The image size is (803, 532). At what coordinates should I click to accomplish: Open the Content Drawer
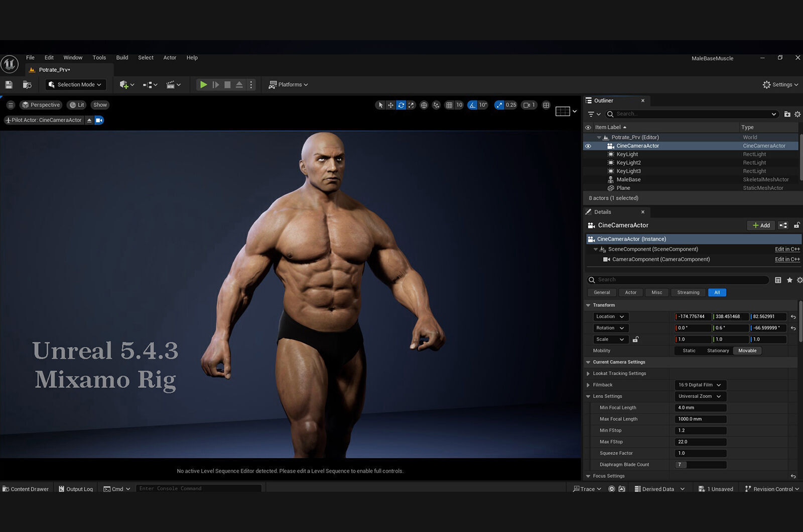click(x=26, y=489)
